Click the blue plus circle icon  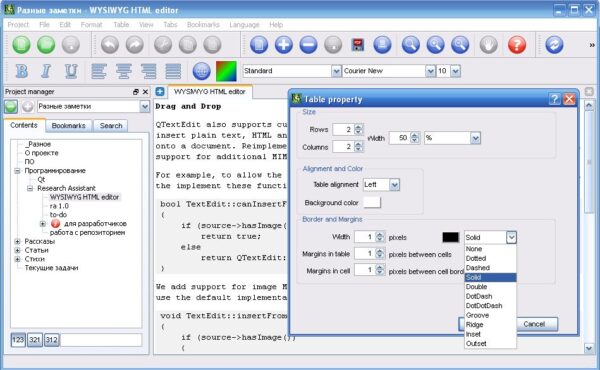tap(284, 45)
